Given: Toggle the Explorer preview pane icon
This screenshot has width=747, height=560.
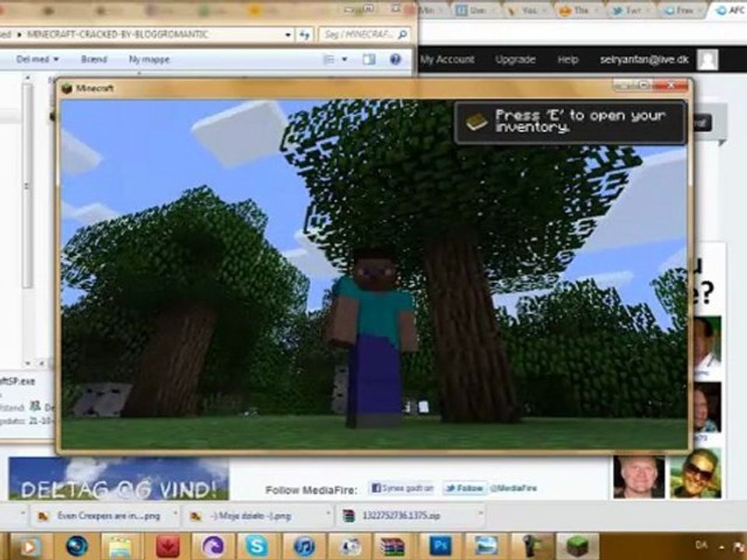Looking at the screenshot, I should (x=369, y=59).
